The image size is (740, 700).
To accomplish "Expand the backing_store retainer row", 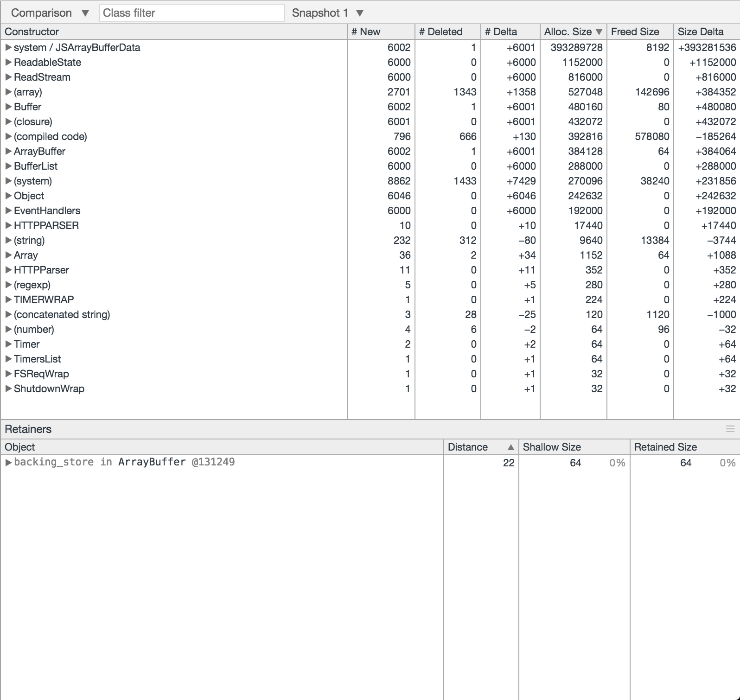I will tap(8, 462).
